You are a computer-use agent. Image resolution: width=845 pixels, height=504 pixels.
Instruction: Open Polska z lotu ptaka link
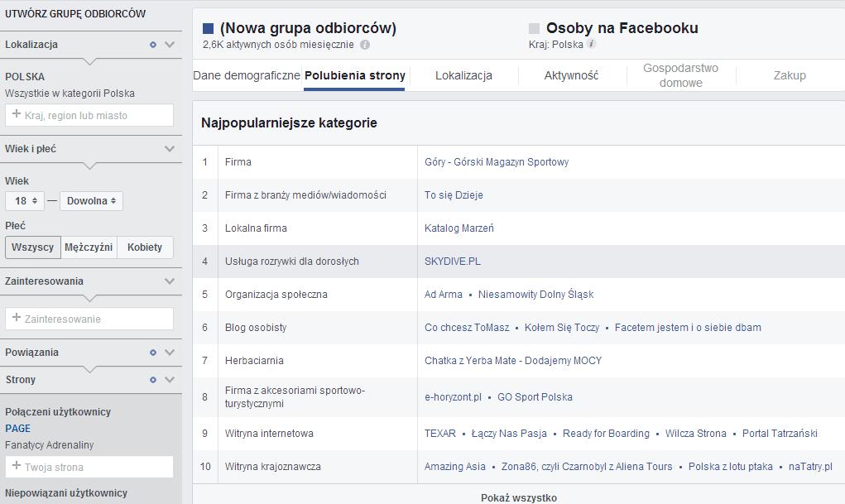[731, 467]
